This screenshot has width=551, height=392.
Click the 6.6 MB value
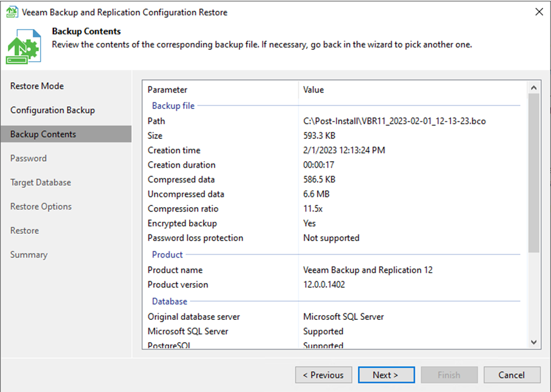coord(316,194)
